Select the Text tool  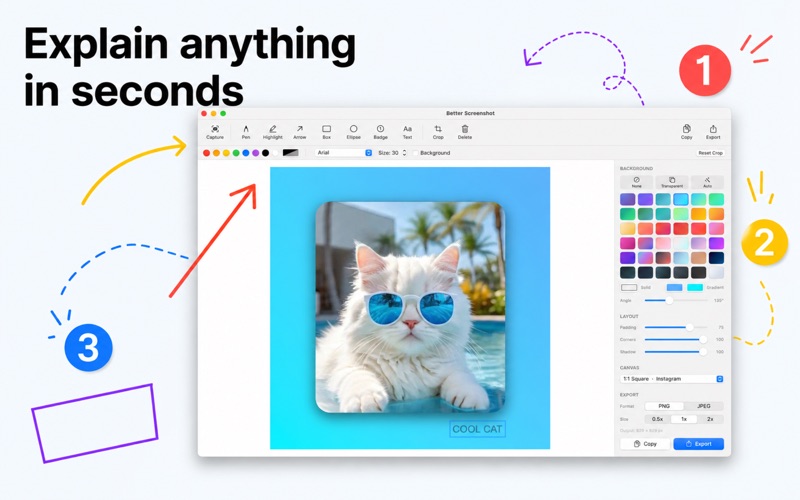coord(407,132)
